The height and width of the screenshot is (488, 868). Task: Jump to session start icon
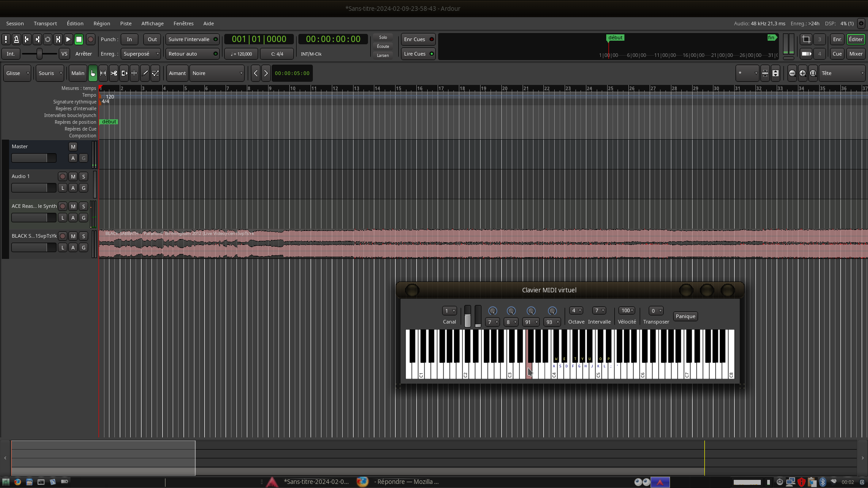click(27, 39)
